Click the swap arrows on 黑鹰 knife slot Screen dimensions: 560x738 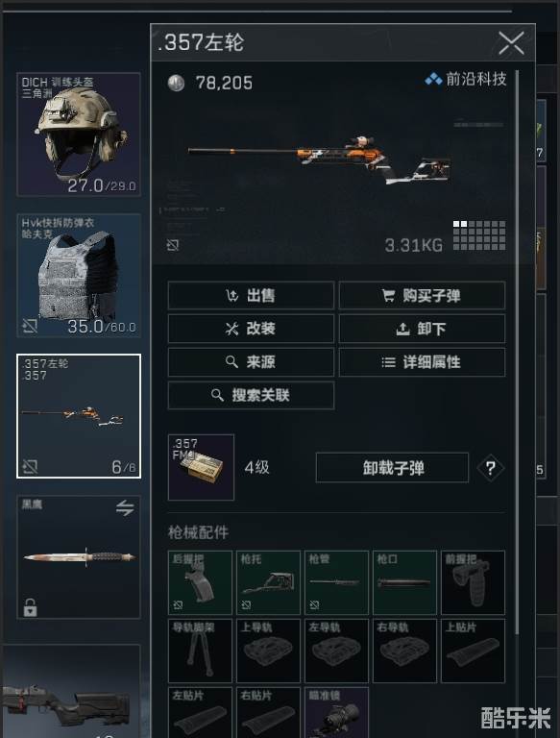tap(125, 507)
